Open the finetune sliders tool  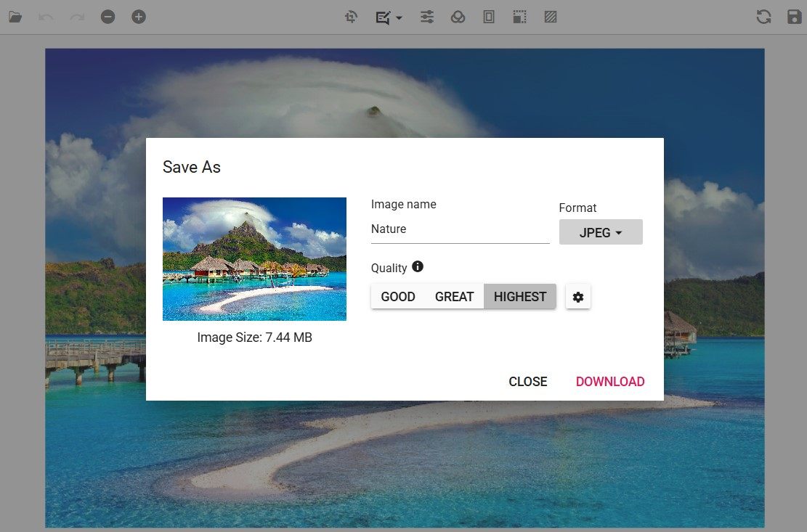click(427, 17)
